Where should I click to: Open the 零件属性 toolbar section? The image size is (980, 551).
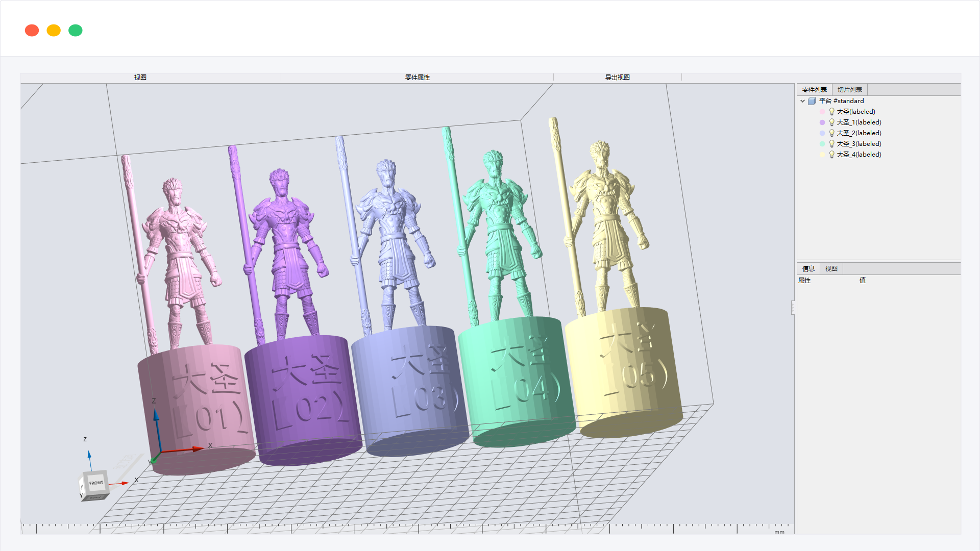pos(418,78)
